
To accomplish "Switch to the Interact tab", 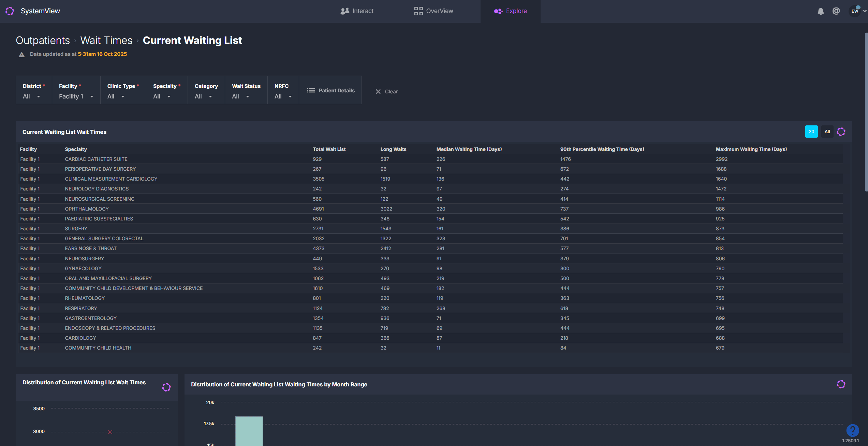I will [357, 11].
